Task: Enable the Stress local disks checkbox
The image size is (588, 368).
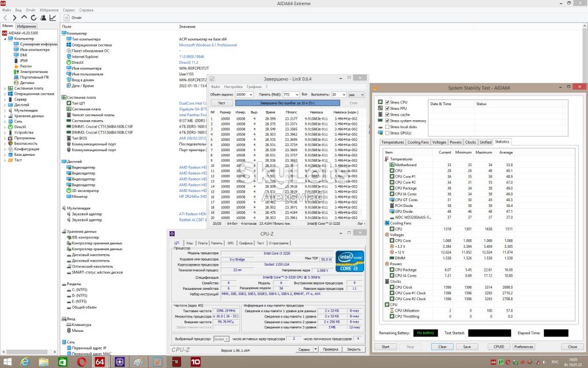Action: click(x=388, y=127)
